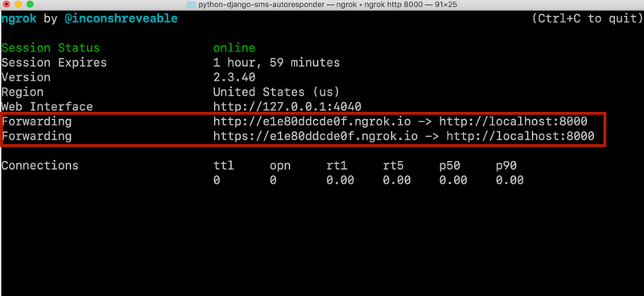Click the 0.00 value under p90

pyautogui.click(x=510, y=180)
